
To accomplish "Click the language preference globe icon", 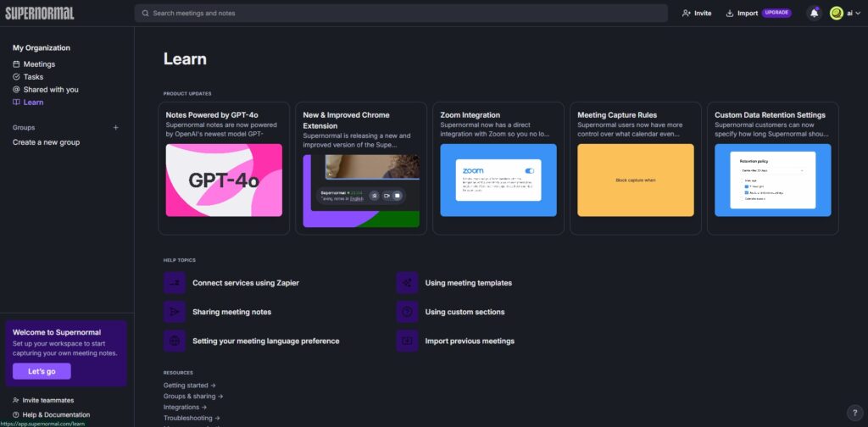I will (x=175, y=341).
